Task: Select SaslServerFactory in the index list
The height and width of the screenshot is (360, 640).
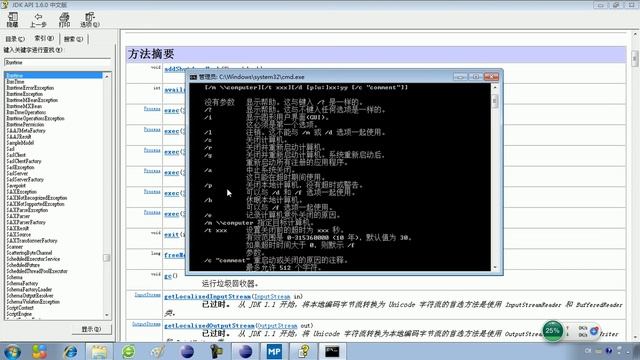Action: point(25,180)
